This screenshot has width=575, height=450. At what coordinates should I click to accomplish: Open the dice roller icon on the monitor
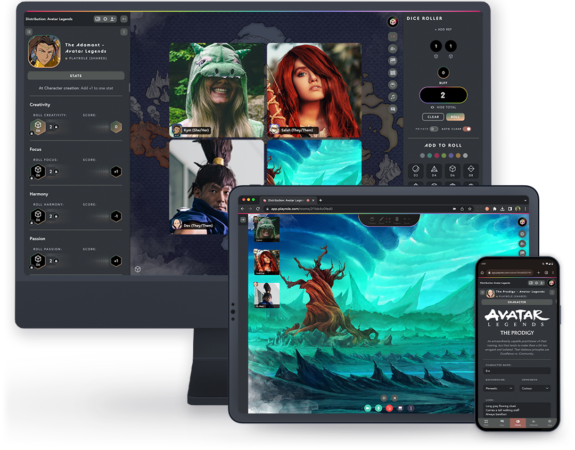393,22
